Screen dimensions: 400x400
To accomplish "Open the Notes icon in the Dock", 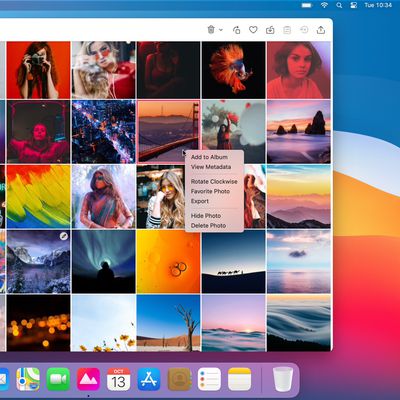I will coord(239,379).
